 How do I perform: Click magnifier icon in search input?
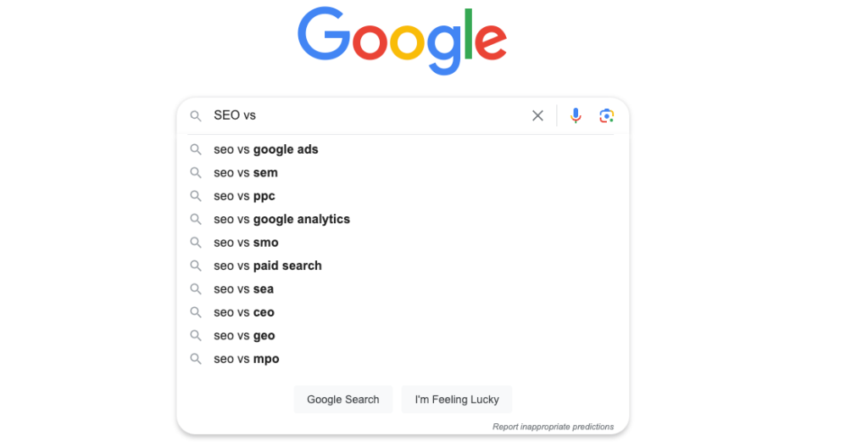point(196,115)
